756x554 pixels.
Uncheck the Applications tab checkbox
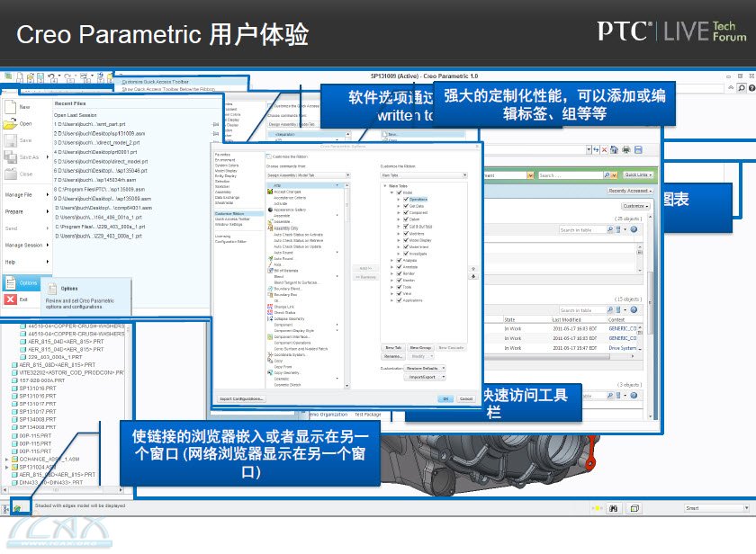[x=400, y=300]
